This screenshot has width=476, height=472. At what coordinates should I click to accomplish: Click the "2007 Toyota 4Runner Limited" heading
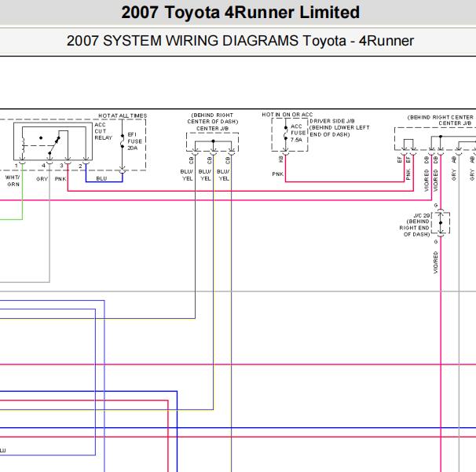tap(240, 13)
